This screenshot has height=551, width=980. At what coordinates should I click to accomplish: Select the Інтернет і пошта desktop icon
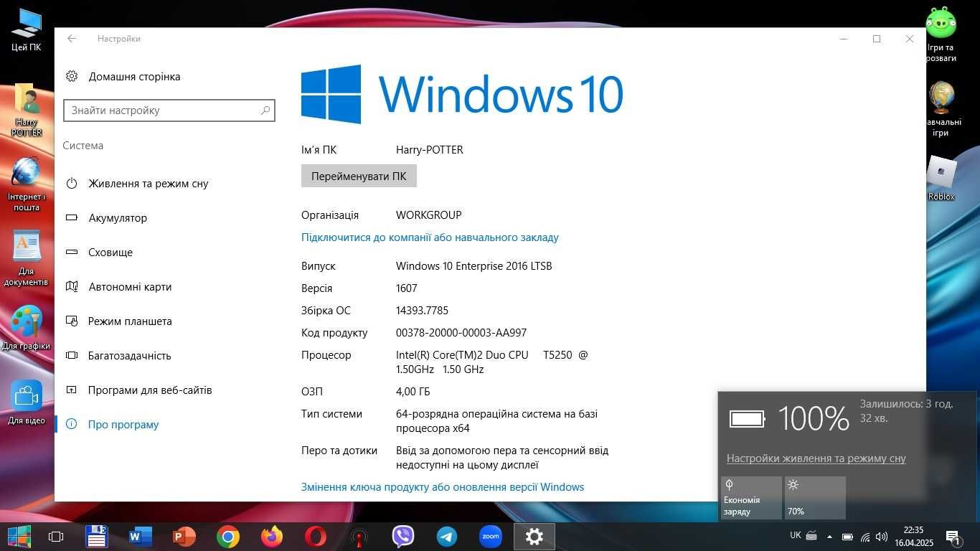coord(27,184)
